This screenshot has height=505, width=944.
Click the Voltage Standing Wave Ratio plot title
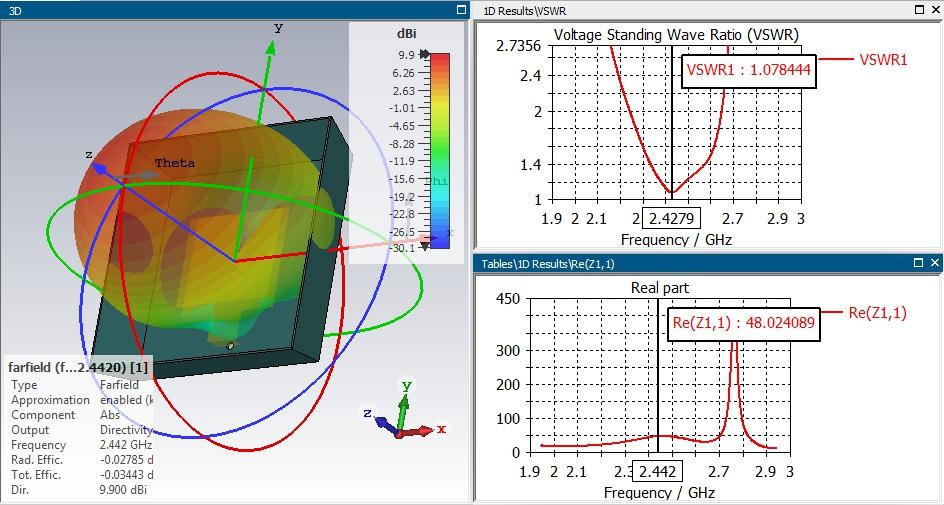coord(676,35)
